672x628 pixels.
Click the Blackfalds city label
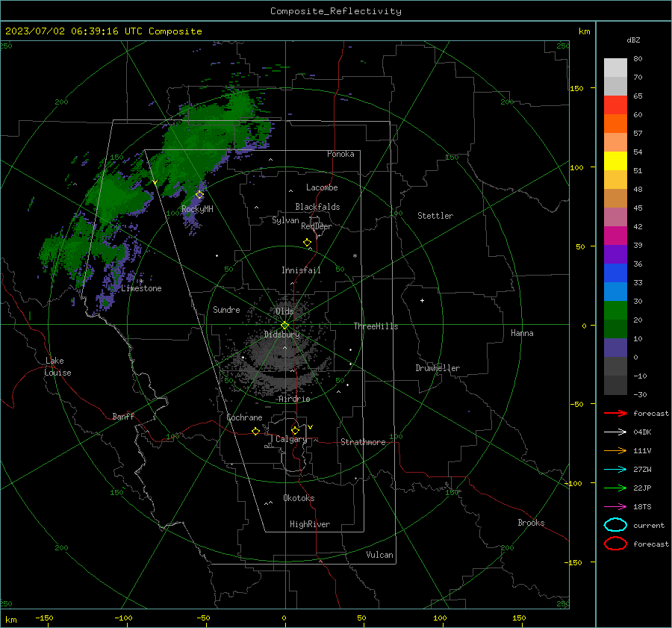(317, 207)
